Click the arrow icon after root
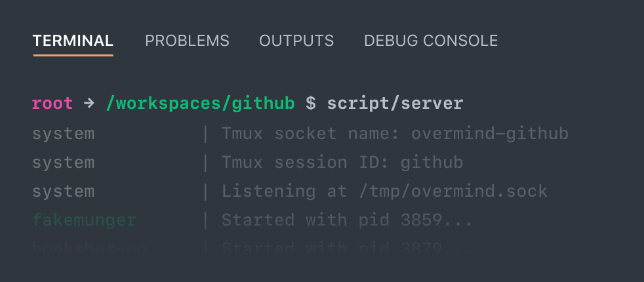 [89, 104]
